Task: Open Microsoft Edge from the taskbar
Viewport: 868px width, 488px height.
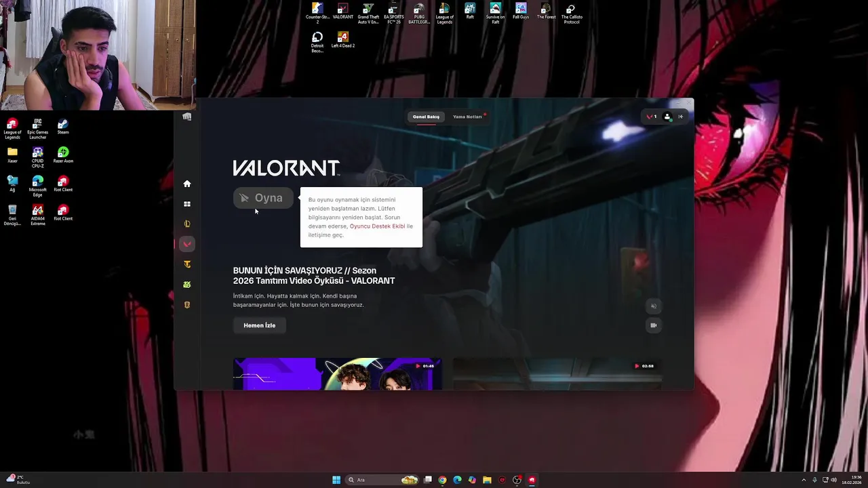Action: pyautogui.click(x=458, y=480)
